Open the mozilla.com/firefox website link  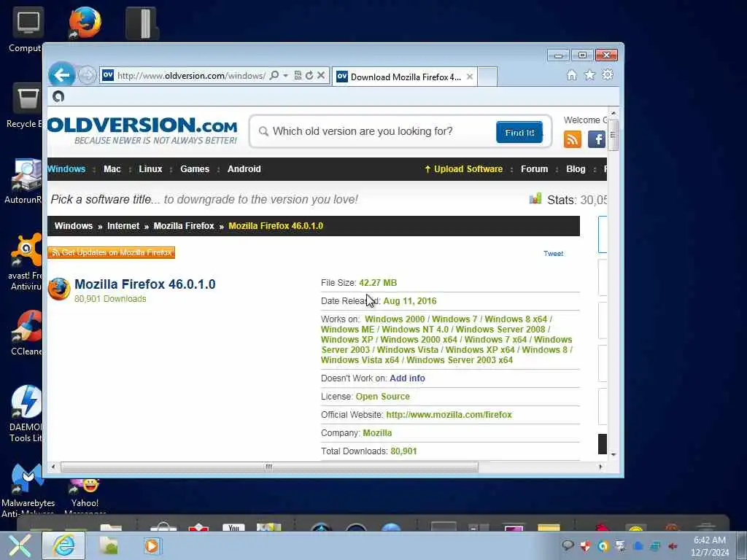(x=449, y=415)
